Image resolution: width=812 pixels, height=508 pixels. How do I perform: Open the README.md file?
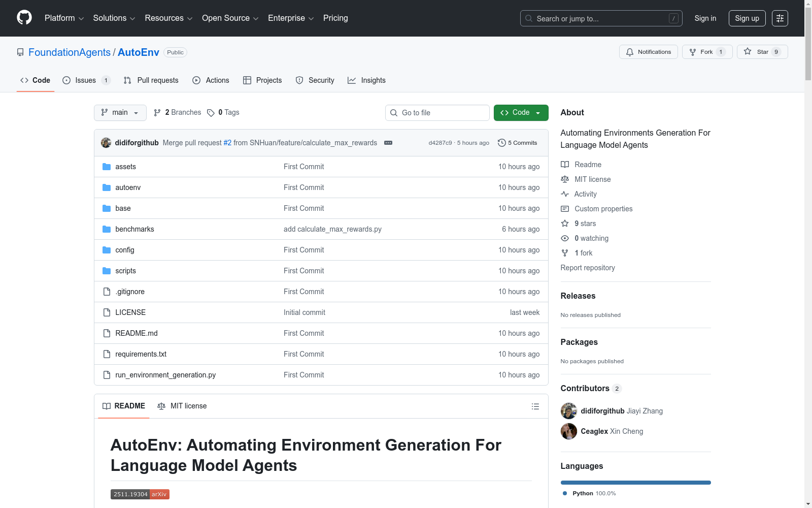(x=137, y=333)
